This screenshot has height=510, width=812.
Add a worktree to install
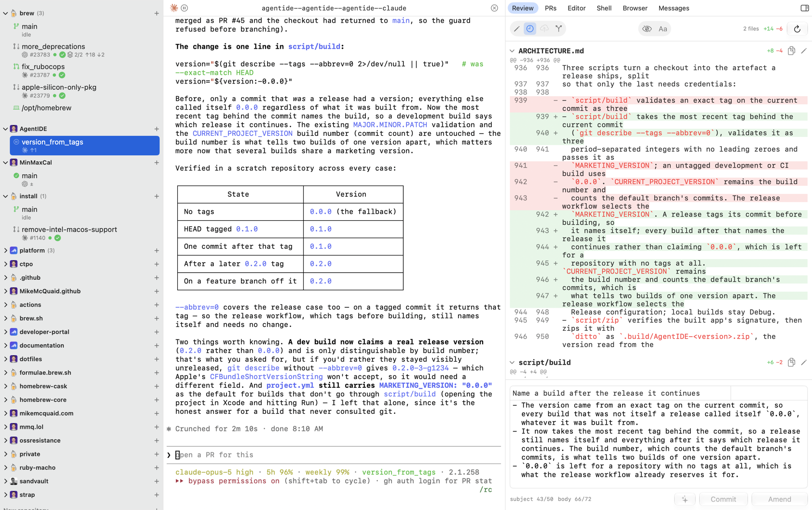point(157,196)
